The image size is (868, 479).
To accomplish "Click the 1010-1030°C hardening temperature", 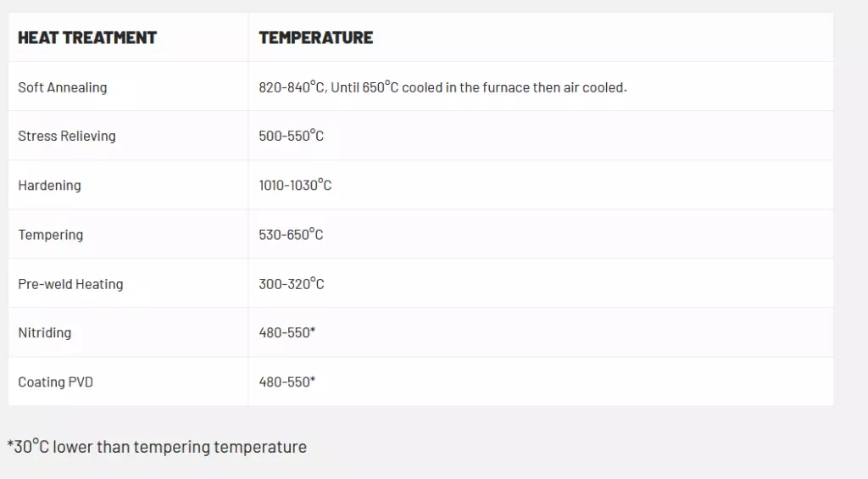I will tap(295, 185).
